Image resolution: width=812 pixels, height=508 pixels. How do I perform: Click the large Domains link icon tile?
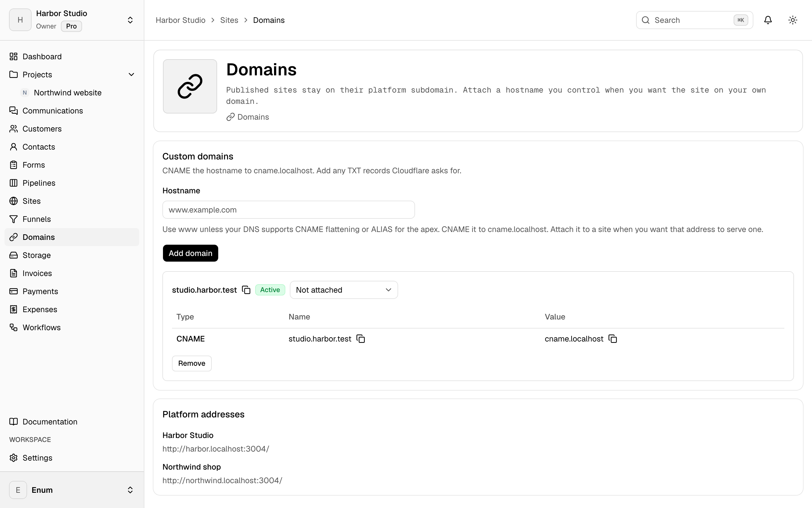(x=190, y=86)
